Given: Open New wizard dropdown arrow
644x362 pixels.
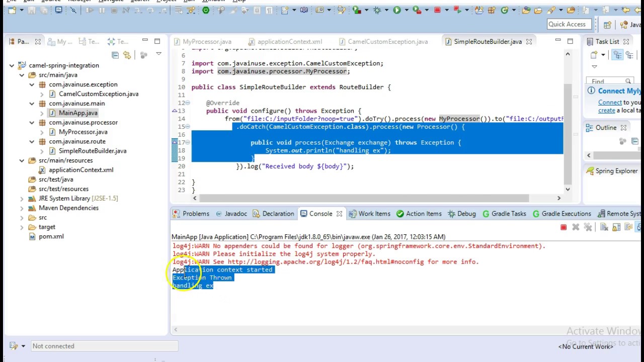Looking at the screenshot, I should [21, 10].
